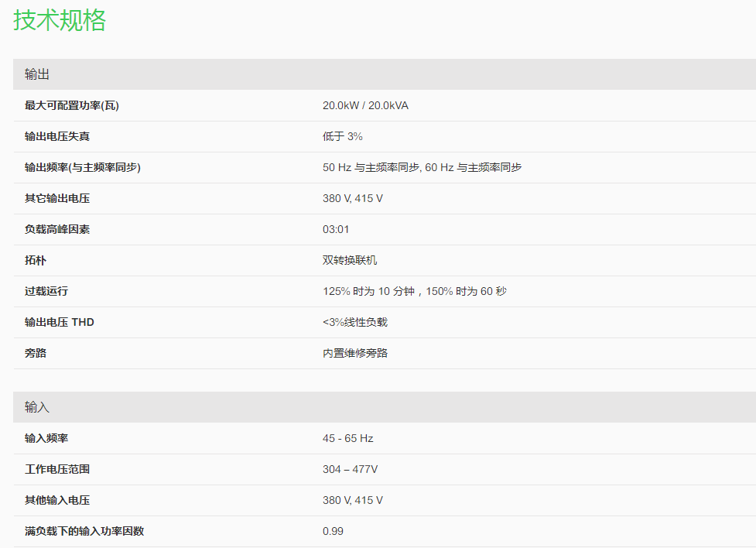The width and height of the screenshot is (756, 548).
Task: Click the 拓朴 row label
Action: click(x=36, y=260)
